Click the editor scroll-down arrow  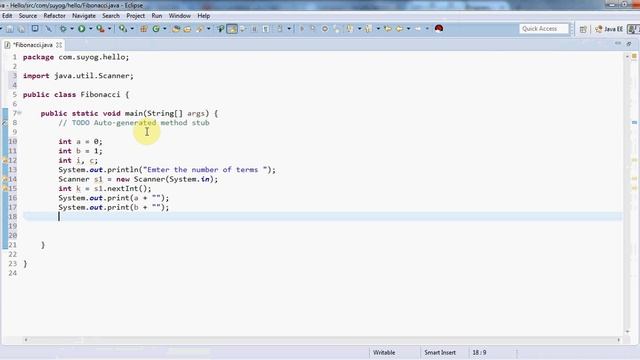[627, 332]
